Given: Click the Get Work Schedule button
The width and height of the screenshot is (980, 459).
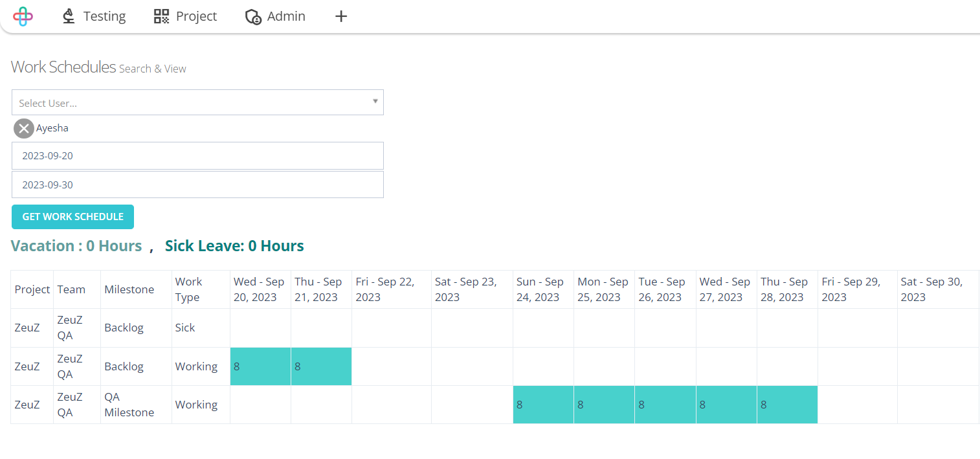Looking at the screenshot, I should click(72, 217).
